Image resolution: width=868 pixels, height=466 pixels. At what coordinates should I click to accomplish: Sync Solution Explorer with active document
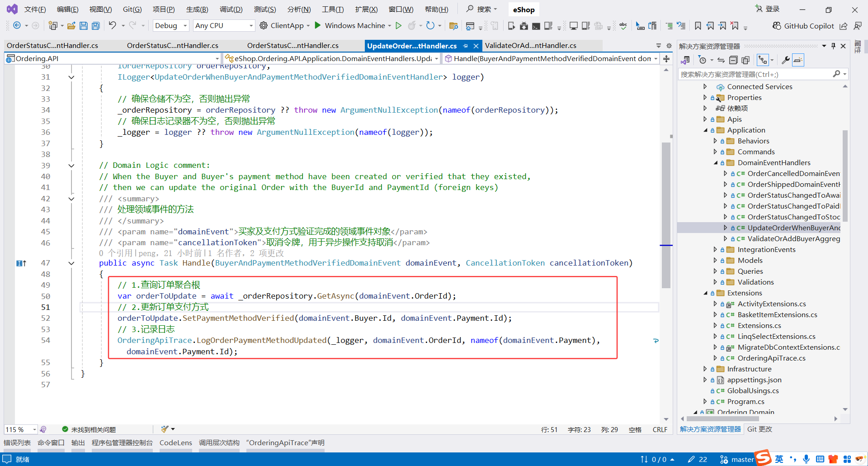click(721, 60)
